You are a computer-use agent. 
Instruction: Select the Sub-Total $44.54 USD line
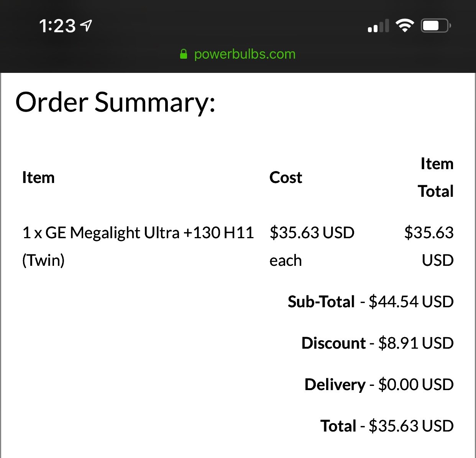point(371,302)
